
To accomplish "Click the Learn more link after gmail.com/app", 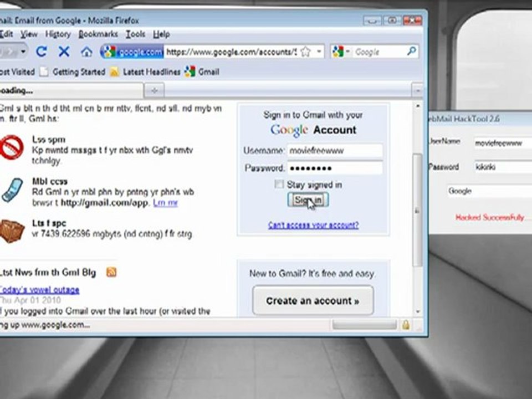I will tap(165, 203).
